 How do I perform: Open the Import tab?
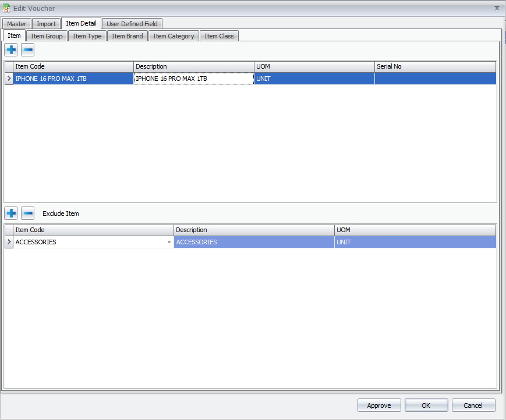coord(46,24)
